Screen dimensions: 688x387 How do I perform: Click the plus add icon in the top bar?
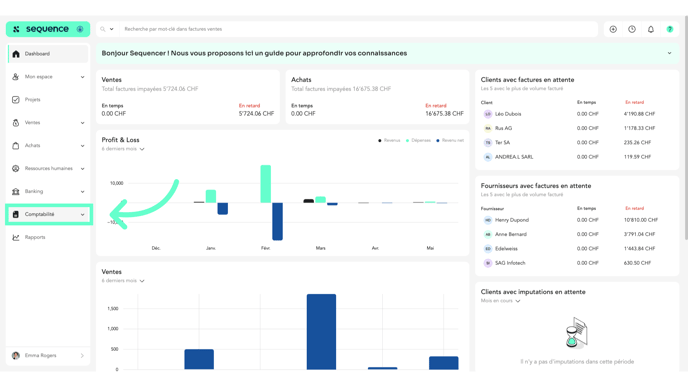click(613, 29)
